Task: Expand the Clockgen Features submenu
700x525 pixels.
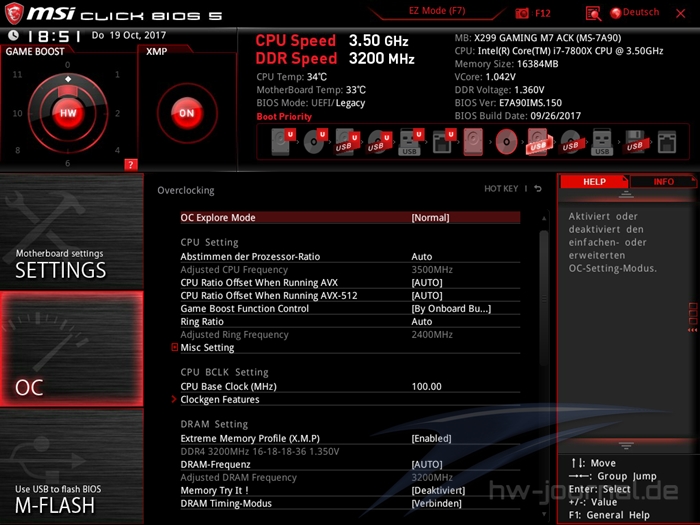Action: pos(220,400)
